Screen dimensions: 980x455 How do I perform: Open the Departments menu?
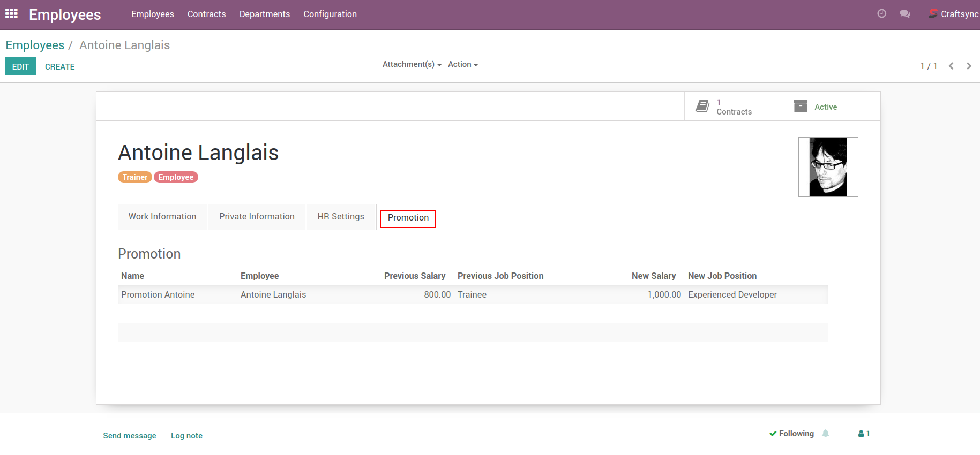[265, 14]
